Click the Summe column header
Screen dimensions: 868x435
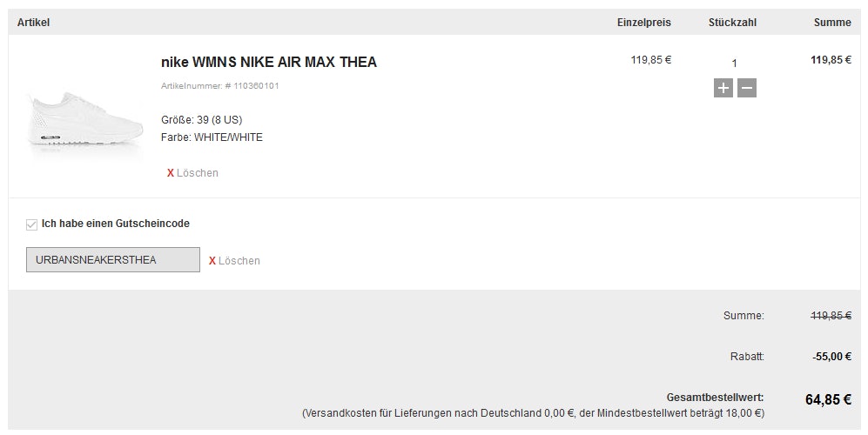coord(832,23)
